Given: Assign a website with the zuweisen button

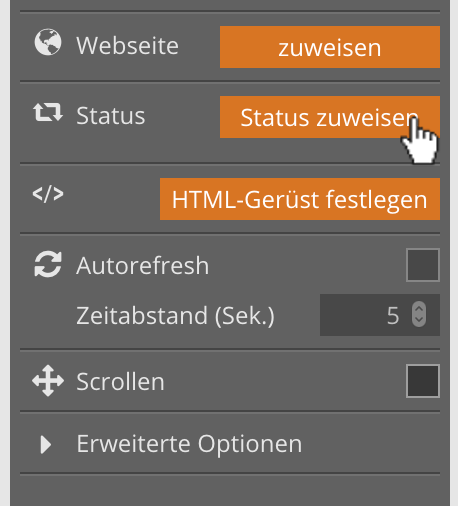Looking at the screenshot, I should pos(330,47).
